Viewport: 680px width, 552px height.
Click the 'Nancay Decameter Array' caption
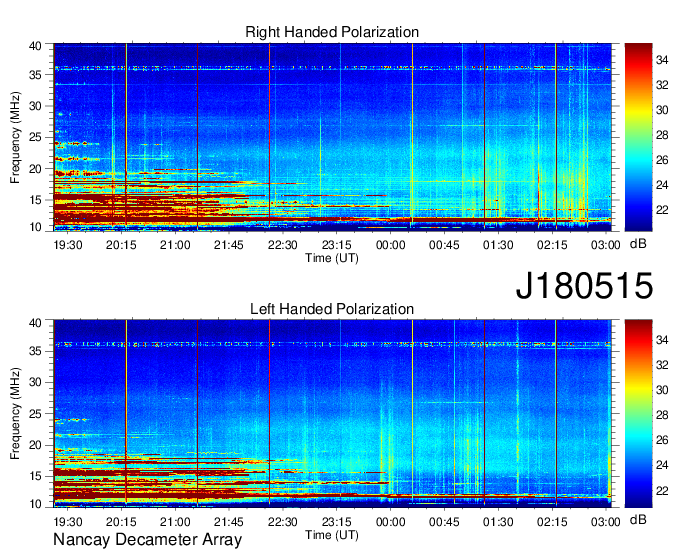[147, 540]
